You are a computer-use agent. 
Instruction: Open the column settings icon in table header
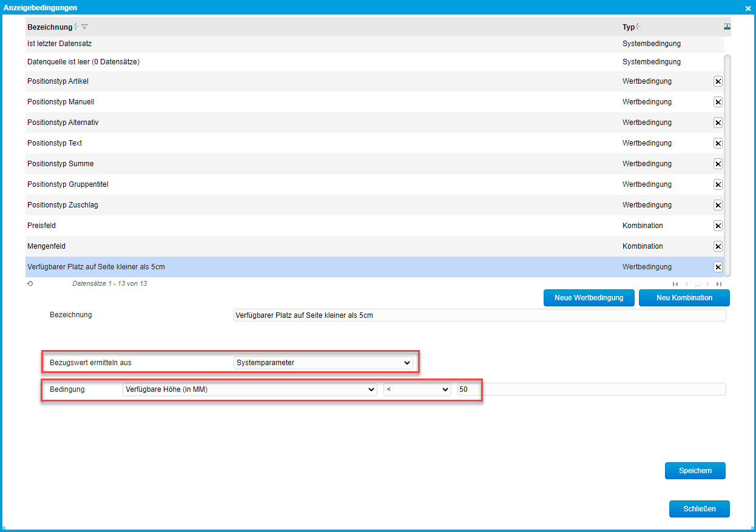click(727, 27)
